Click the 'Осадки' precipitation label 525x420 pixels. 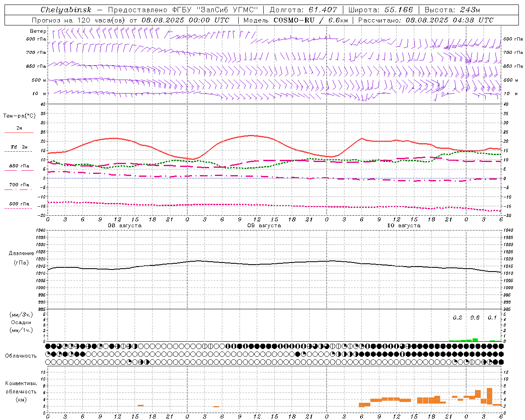(21, 322)
